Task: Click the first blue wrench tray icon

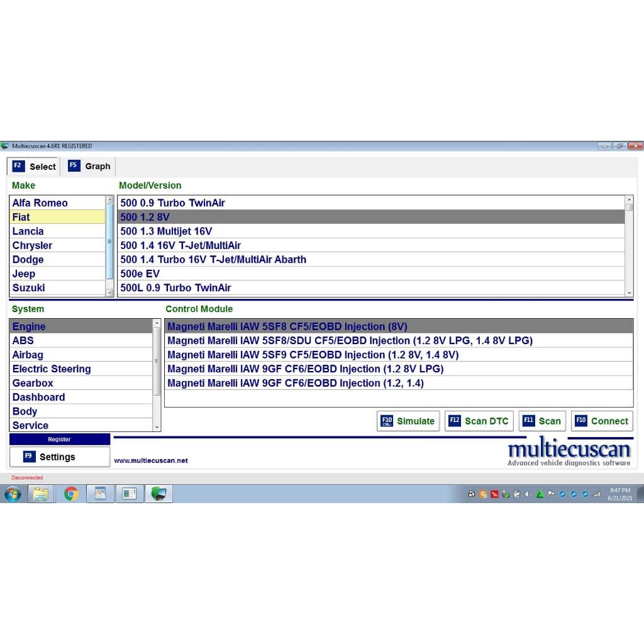Action: point(562,494)
